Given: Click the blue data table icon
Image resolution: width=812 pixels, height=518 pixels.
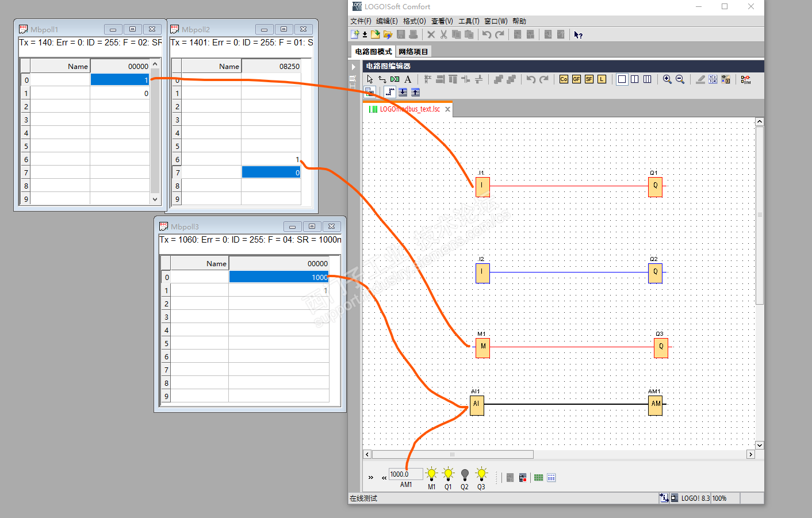Looking at the screenshot, I should click(551, 478).
